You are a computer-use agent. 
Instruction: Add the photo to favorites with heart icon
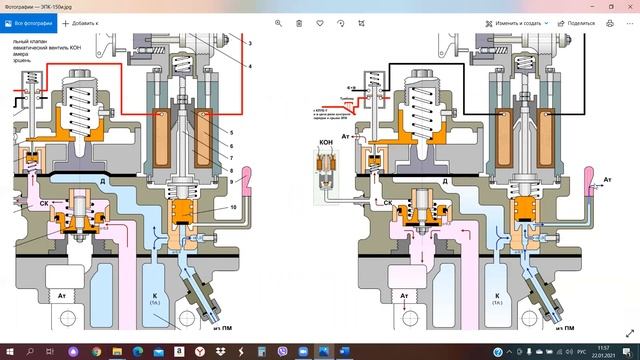coord(320,23)
